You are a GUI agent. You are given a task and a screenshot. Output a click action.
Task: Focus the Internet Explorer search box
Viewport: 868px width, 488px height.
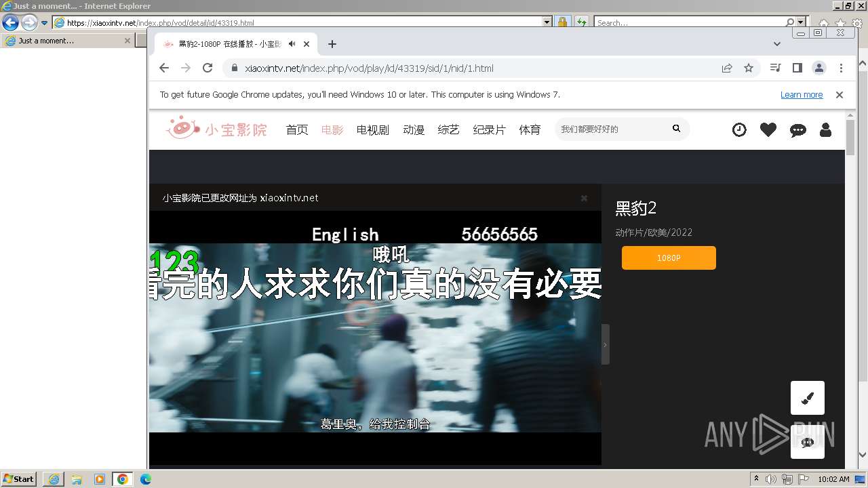click(x=690, y=22)
